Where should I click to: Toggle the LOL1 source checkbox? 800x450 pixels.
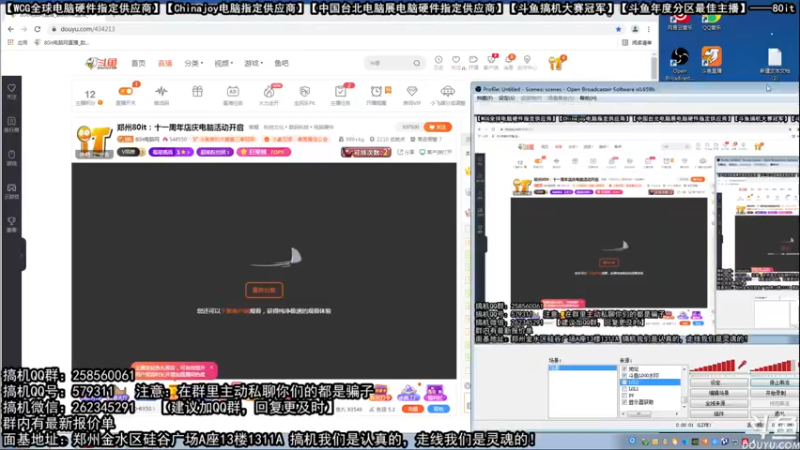coord(624,388)
